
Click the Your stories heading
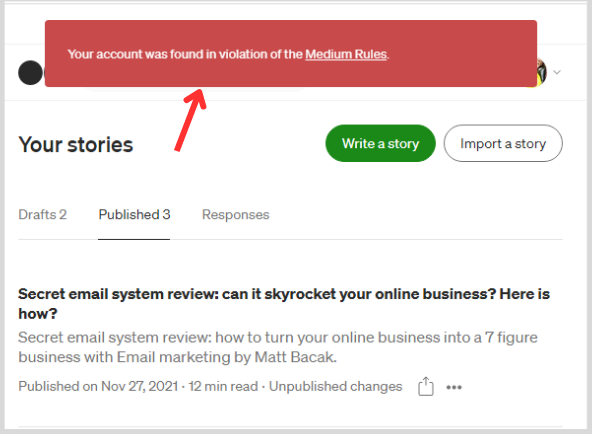coord(76,145)
